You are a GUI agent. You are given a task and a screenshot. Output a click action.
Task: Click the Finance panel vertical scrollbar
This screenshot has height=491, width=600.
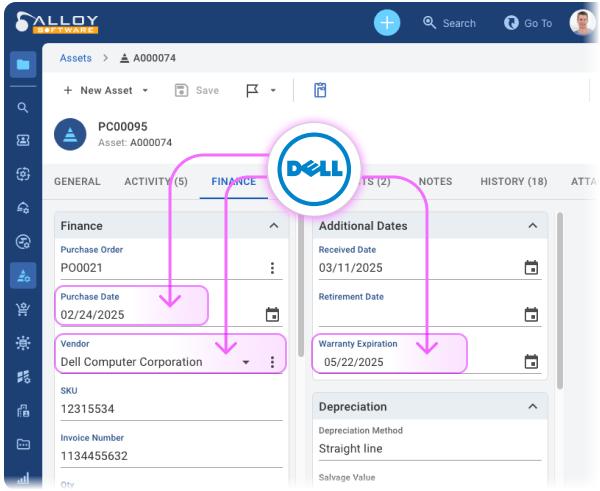click(x=301, y=285)
